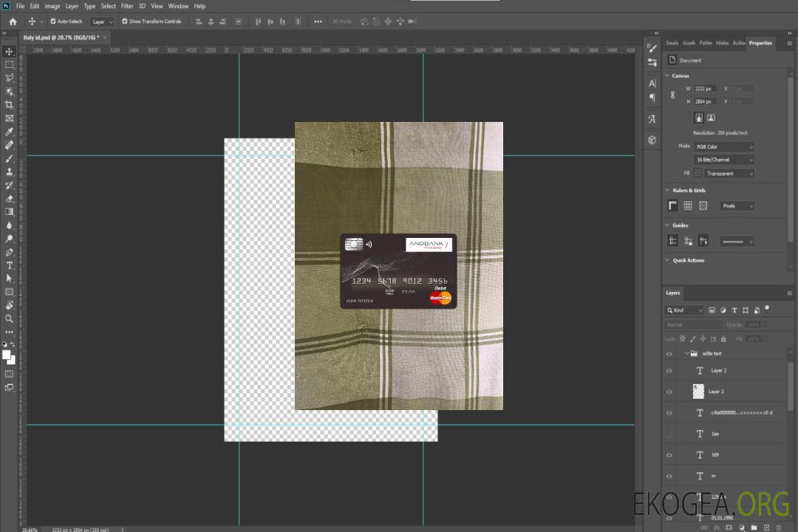The image size is (798, 532).
Task: Select the Move tool
Action: [9, 52]
